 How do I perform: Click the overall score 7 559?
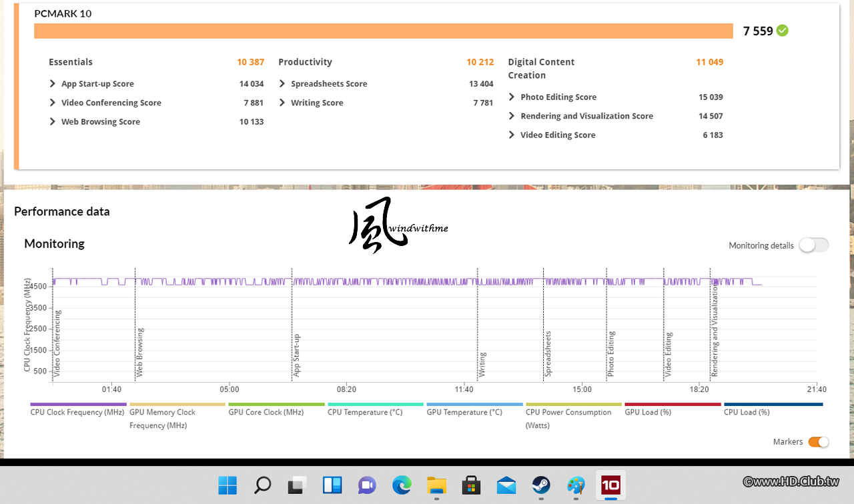coord(758,31)
